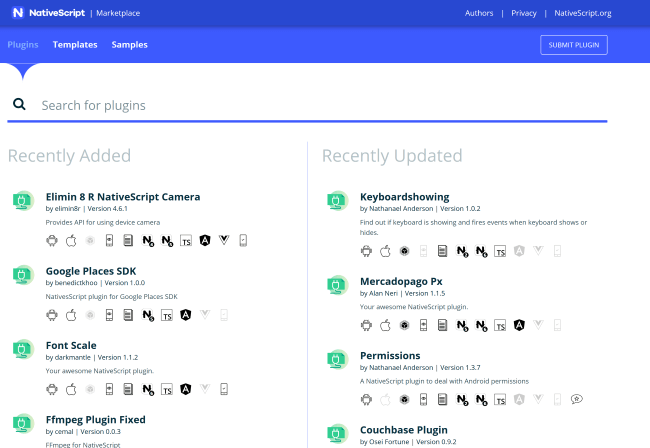Viewport: 650px width, 448px height.
Task: Click TypeScript icon under Google Places SDK
Action: coord(167,315)
